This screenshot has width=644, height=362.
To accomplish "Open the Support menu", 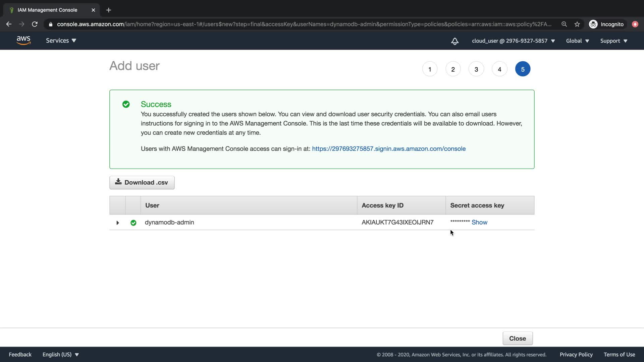I will [x=613, y=41].
